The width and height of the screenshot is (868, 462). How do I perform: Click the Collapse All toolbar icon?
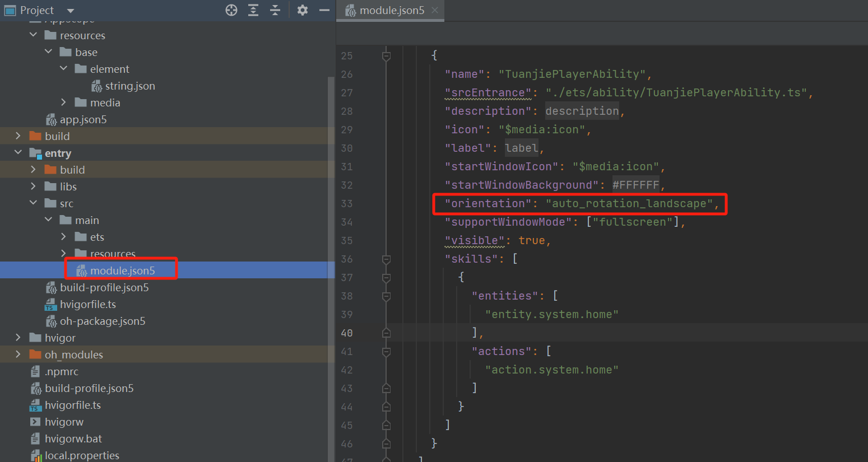pos(275,10)
